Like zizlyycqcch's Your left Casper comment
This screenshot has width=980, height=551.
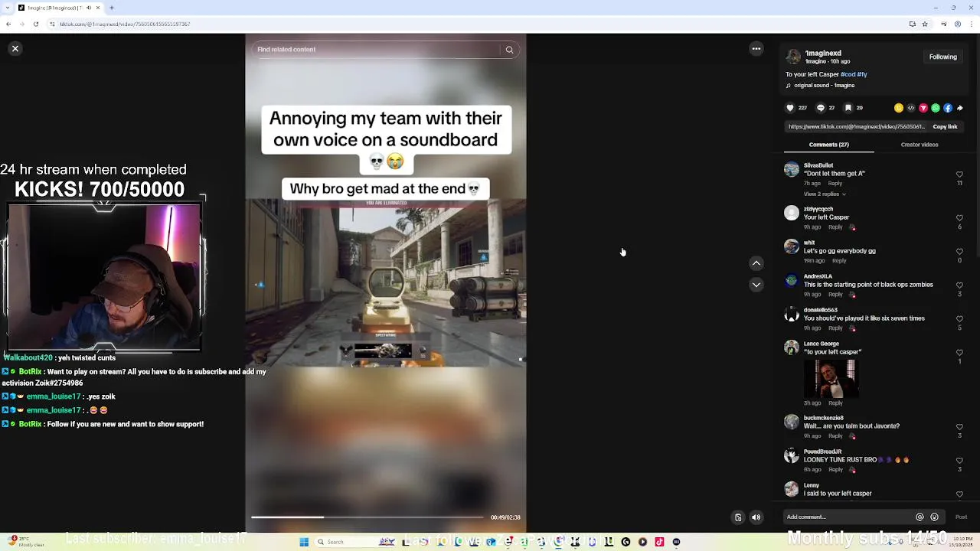point(959,218)
